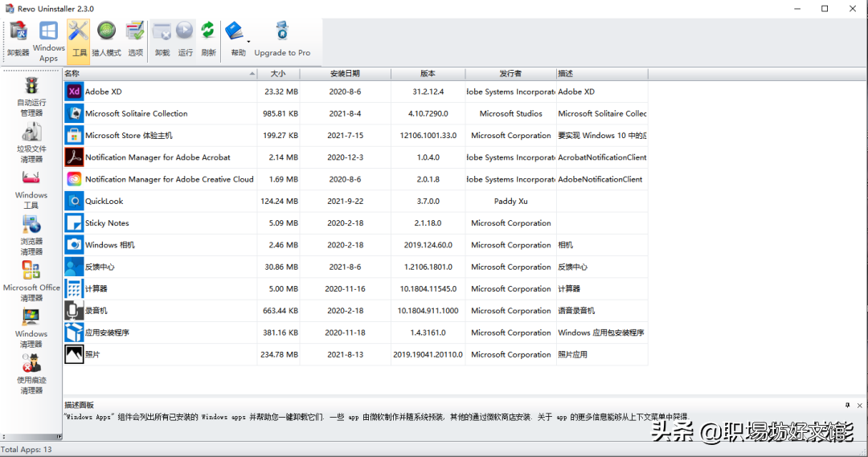
Task: Click install date 2020-12-3
Action: point(346,157)
